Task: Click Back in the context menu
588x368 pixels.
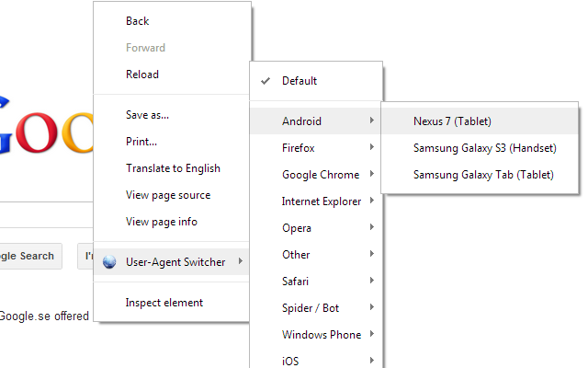Action: point(138,21)
